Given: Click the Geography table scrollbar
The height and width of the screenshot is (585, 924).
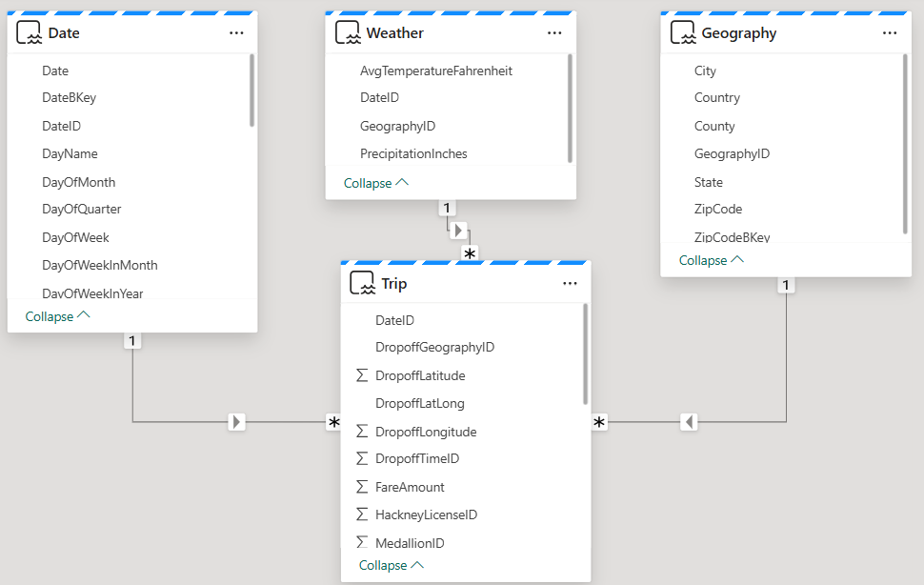Looking at the screenshot, I should coord(905,144).
